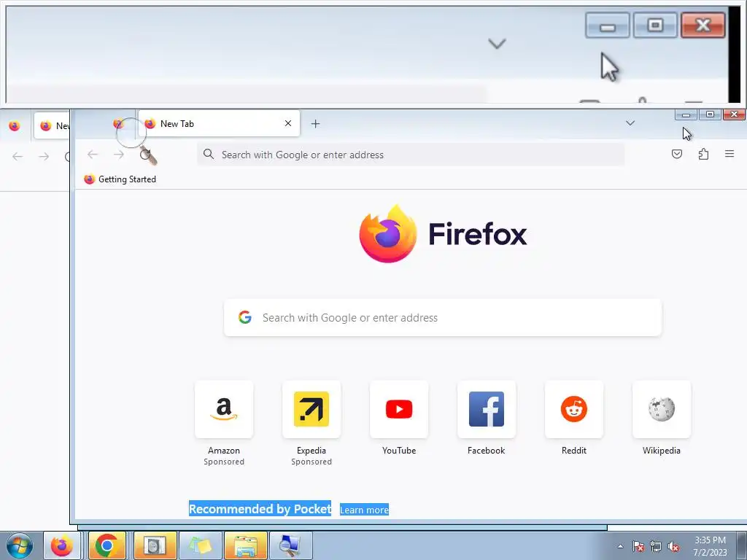Go back with the front window's arrow
The image size is (747, 560).
[x=93, y=155]
